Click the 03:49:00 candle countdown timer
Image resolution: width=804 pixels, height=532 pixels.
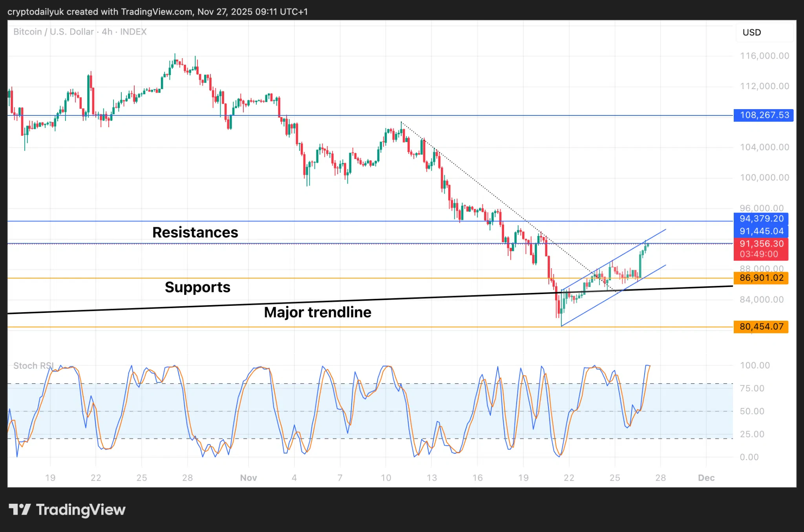(x=758, y=254)
